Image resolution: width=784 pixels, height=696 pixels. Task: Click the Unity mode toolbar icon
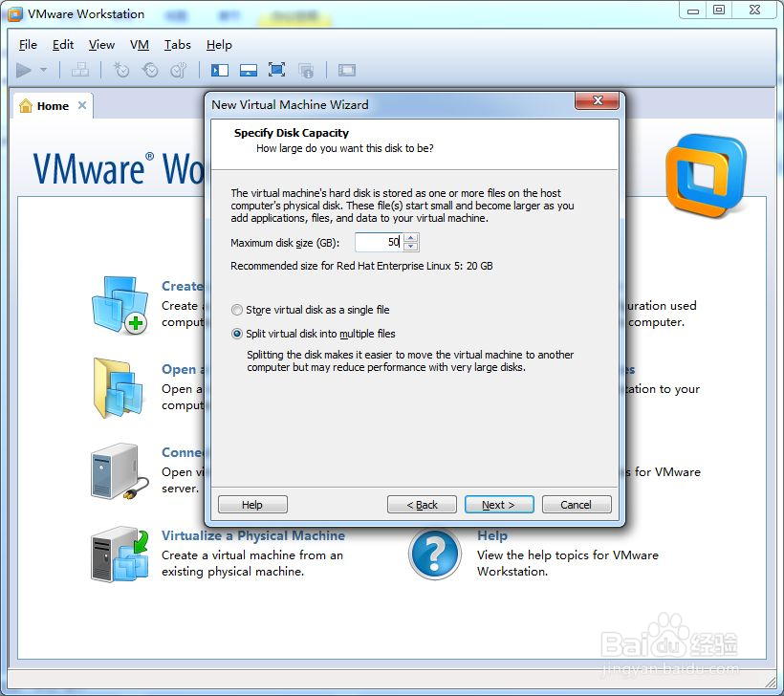(306, 70)
